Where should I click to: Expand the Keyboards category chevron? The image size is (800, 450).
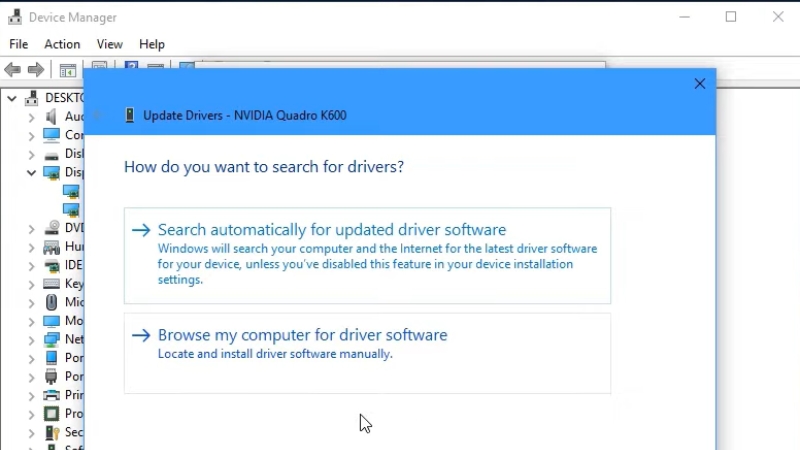click(x=31, y=284)
